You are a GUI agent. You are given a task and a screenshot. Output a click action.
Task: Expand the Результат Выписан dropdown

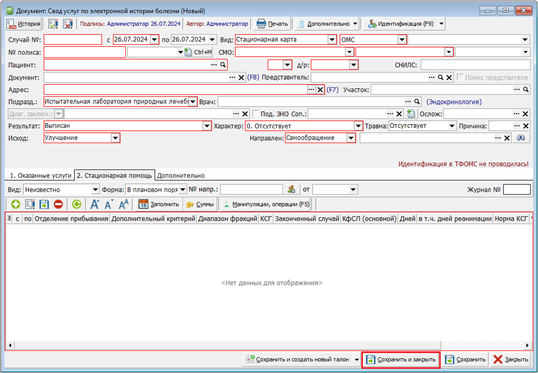pyautogui.click(x=207, y=126)
